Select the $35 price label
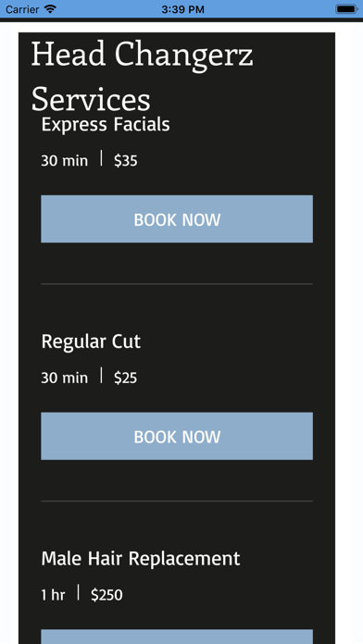The image size is (363, 644). [126, 161]
